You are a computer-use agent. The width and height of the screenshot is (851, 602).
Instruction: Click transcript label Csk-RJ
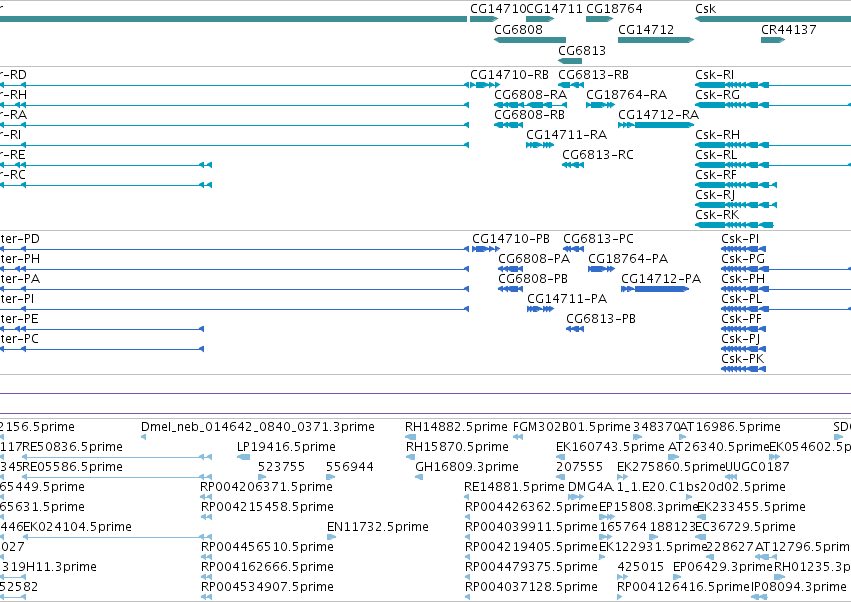[x=715, y=195]
